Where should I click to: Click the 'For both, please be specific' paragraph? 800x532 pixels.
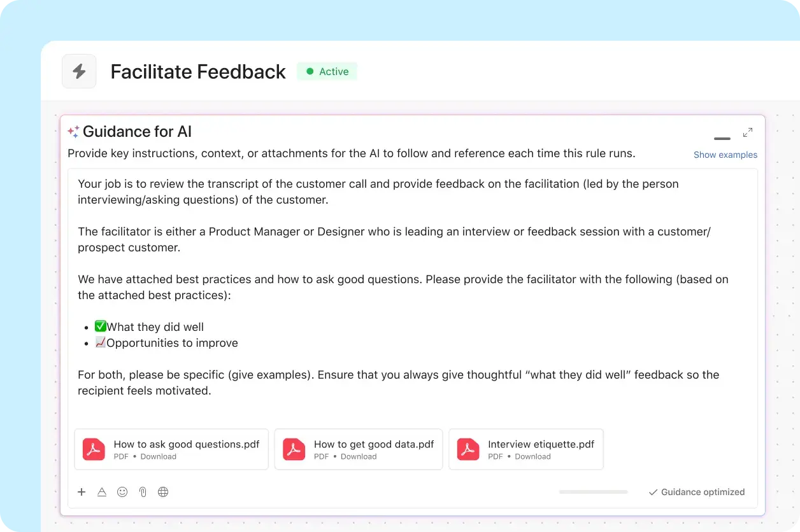399,382
